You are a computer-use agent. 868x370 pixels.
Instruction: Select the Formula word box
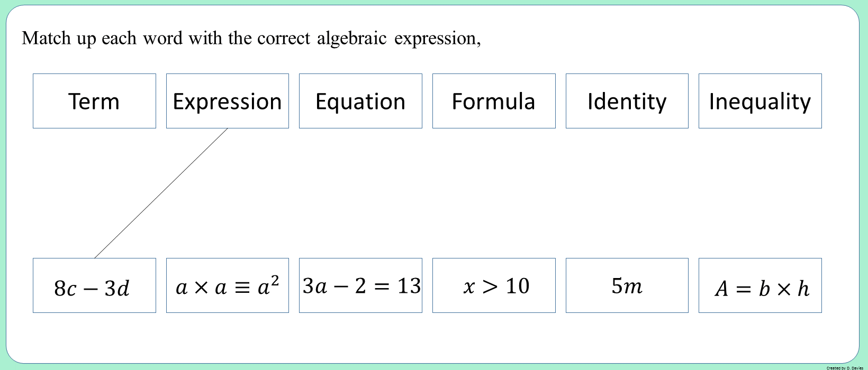click(494, 101)
